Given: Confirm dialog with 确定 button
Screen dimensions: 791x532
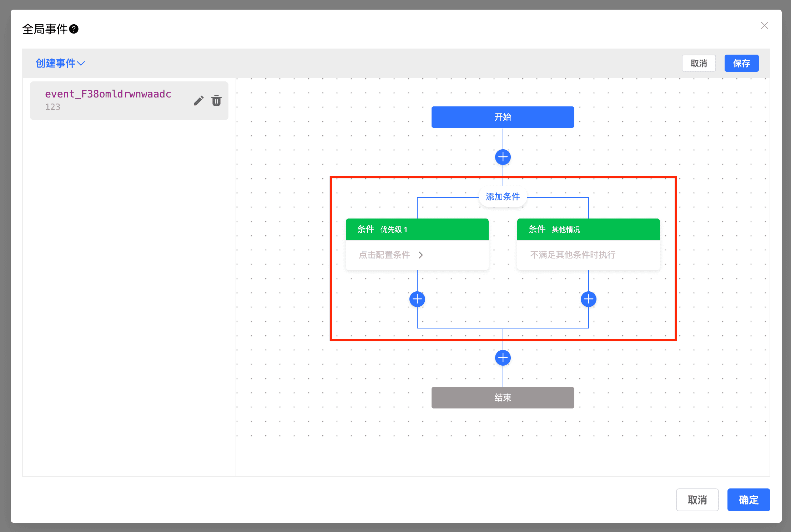Looking at the screenshot, I should coord(749,500).
